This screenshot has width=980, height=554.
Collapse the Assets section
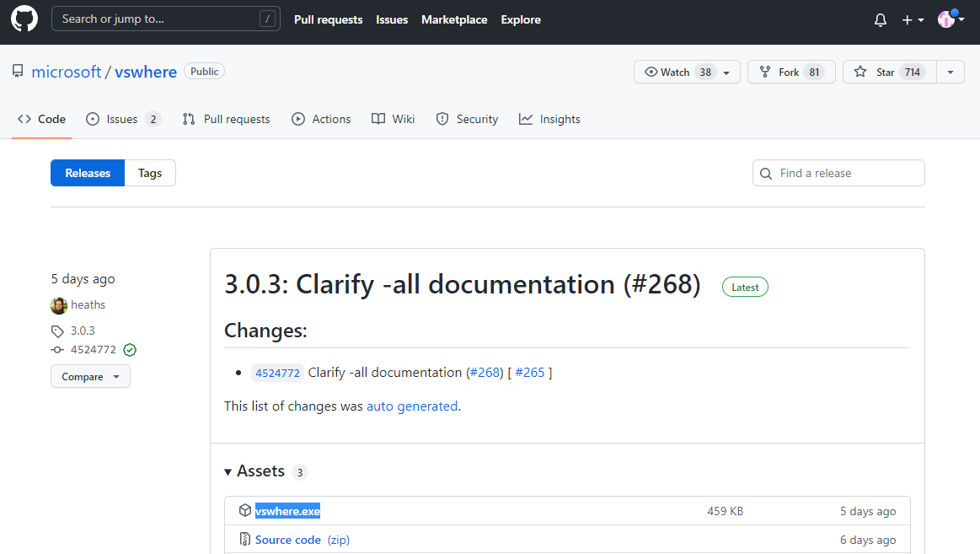(254, 471)
